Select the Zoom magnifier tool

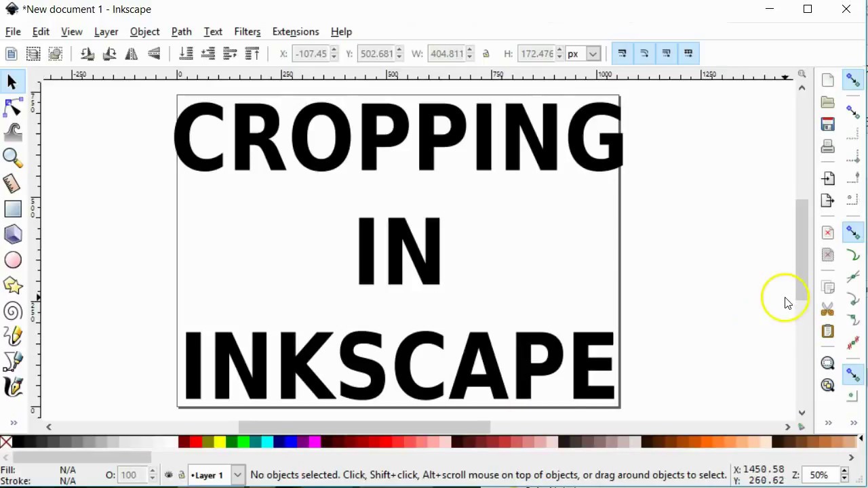pyautogui.click(x=12, y=157)
